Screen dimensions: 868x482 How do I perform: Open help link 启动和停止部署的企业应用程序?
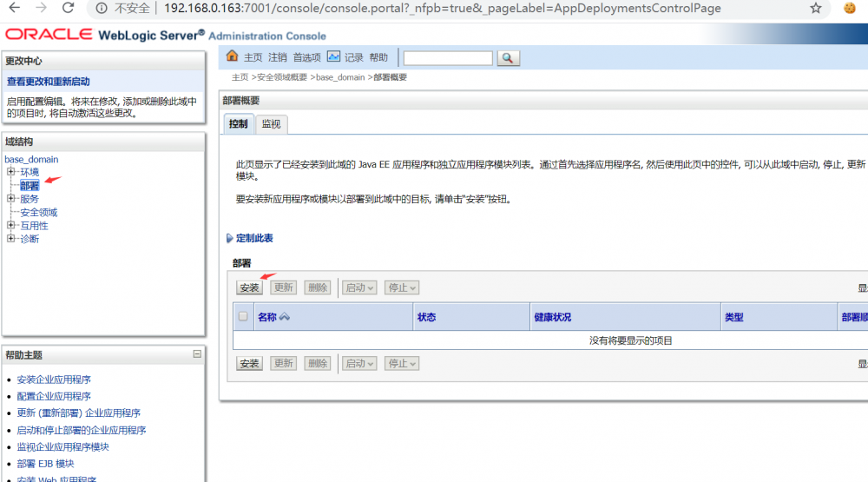82,430
